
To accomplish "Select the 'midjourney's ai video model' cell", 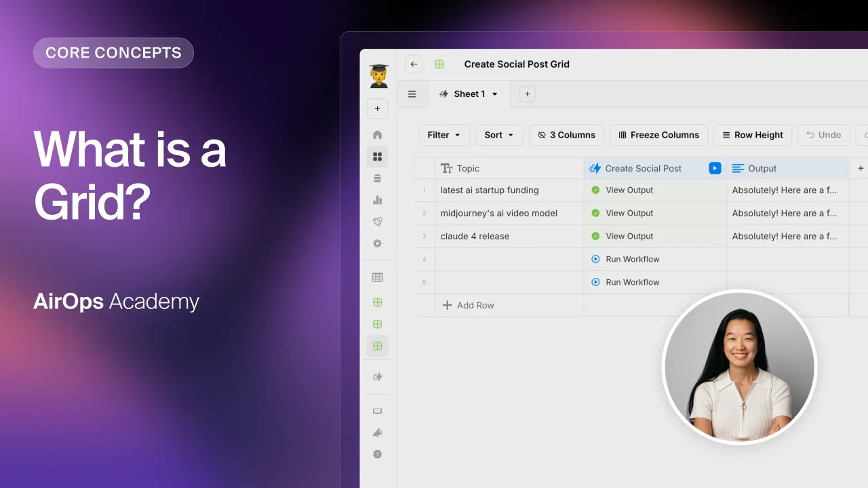I will [x=509, y=213].
